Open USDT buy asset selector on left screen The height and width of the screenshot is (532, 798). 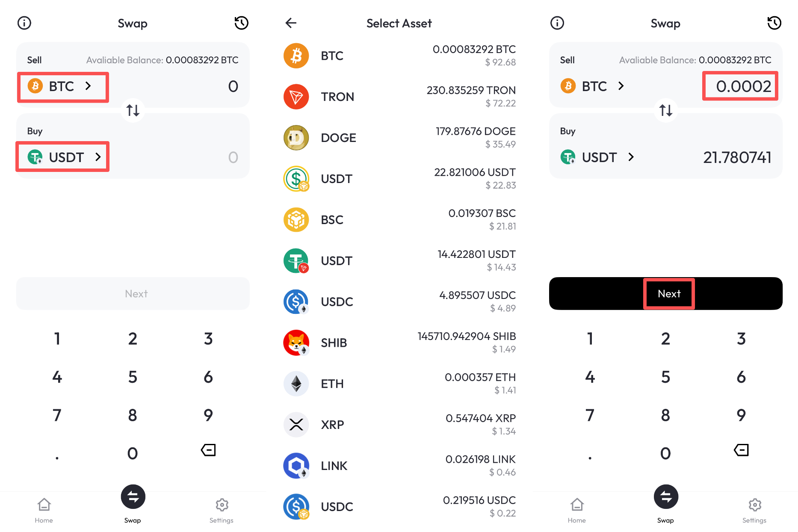click(x=62, y=157)
